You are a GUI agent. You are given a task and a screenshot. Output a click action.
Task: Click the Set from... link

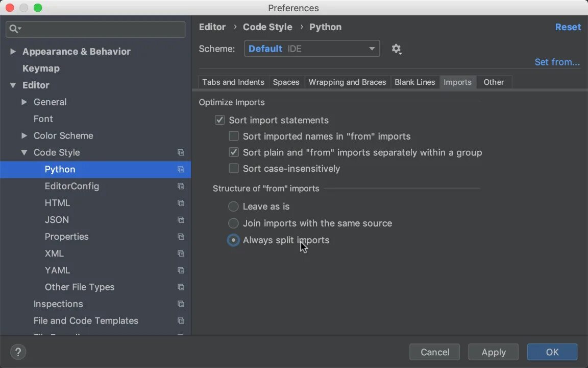pos(557,62)
